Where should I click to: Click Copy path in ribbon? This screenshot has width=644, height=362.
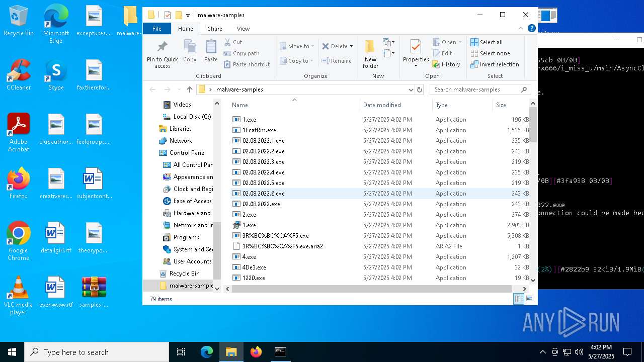[242, 53]
